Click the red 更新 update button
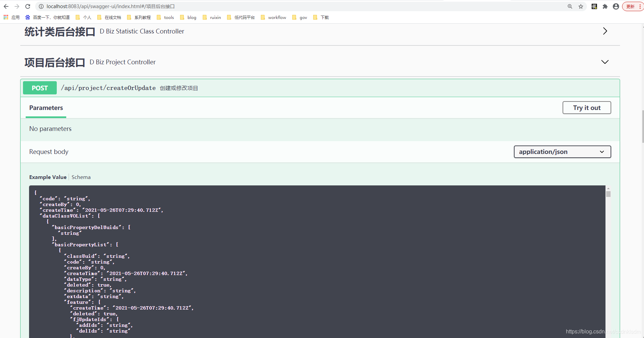The width and height of the screenshot is (644, 338). tap(633, 6)
